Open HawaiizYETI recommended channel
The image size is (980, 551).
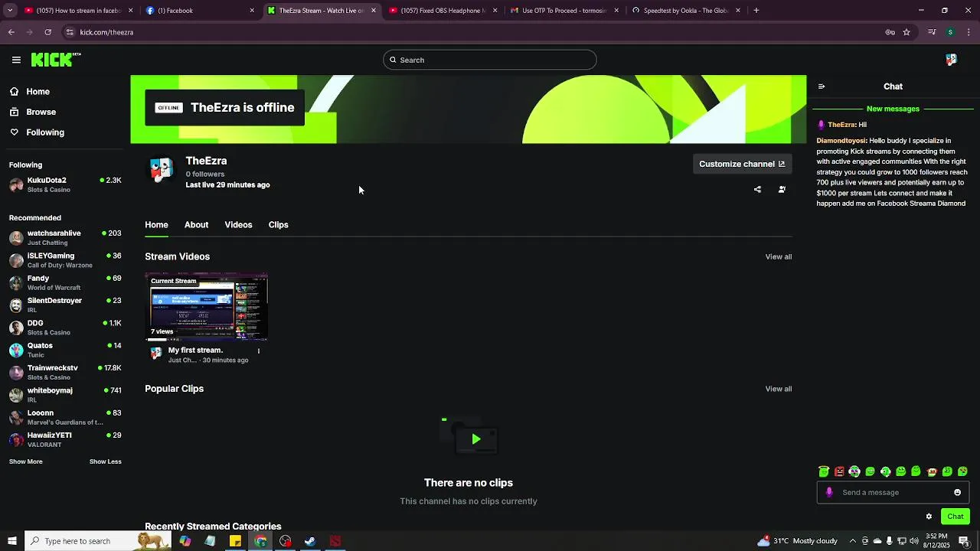(x=65, y=439)
